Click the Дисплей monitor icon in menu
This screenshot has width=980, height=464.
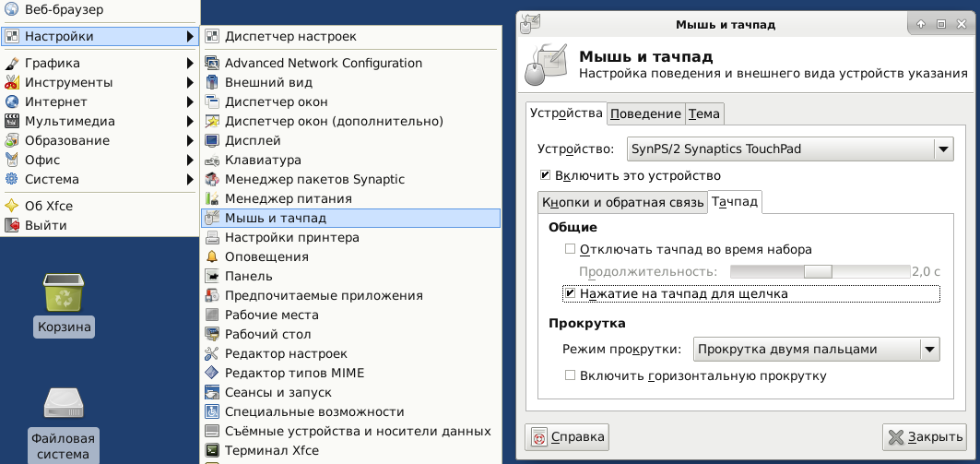[x=212, y=140]
